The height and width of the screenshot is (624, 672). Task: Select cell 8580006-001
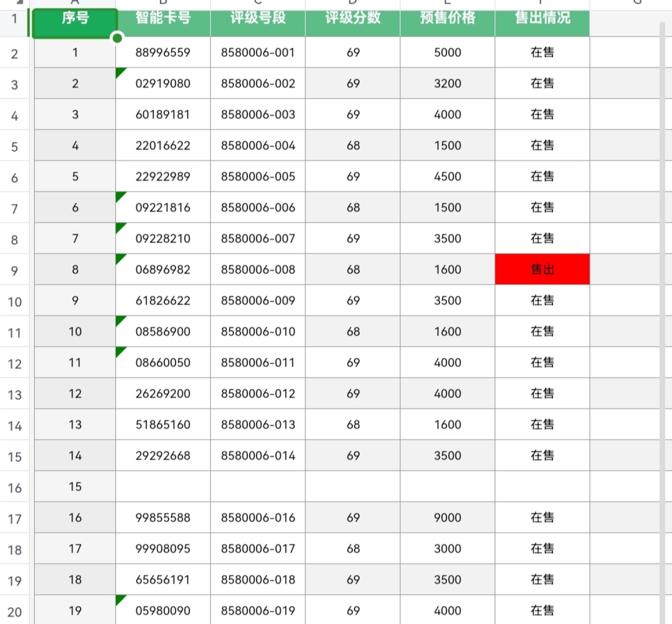pos(258,52)
